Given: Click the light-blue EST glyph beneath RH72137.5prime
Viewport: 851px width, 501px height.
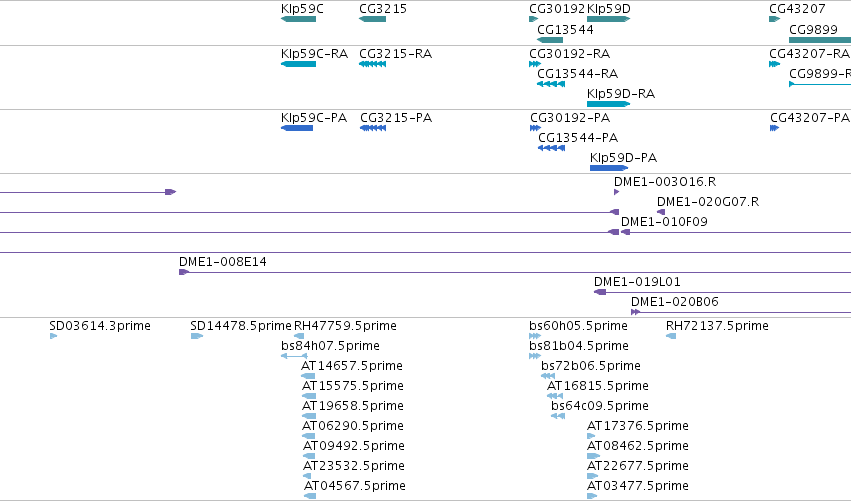Looking at the screenshot, I should 671,336.
